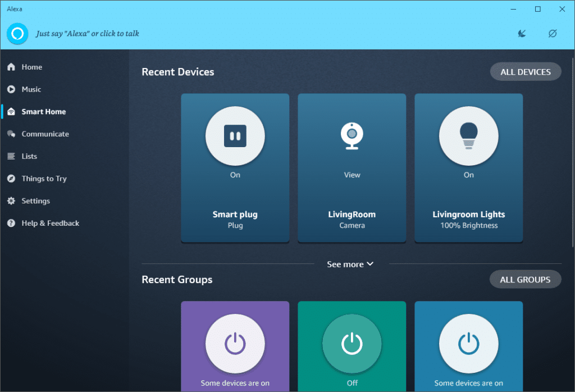The width and height of the screenshot is (575, 392).
Task: Open the Smart plug device name
Action: point(235,215)
